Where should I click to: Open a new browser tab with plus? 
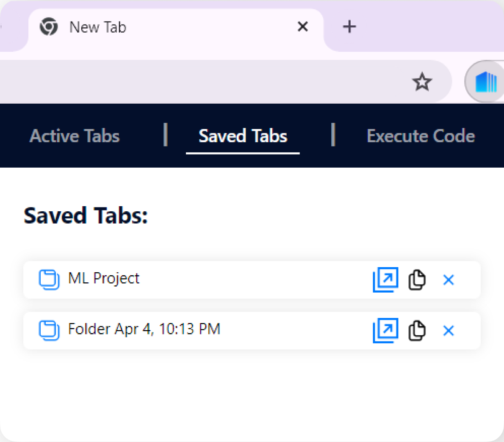[349, 27]
